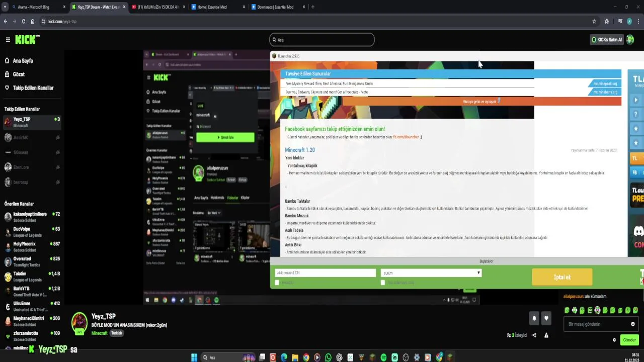Open ChatGPT from the taskbar
The height and width of the screenshot is (362, 644).
[x=339, y=357]
